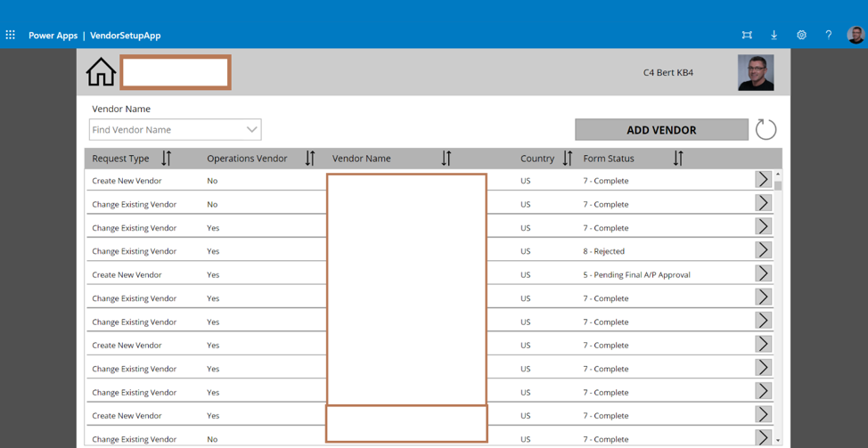This screenshot has height=448, width=868.
Task: Click the Home icon in header
Action: click(101, 72)
